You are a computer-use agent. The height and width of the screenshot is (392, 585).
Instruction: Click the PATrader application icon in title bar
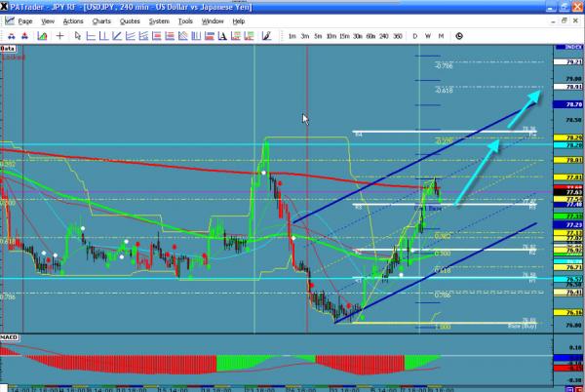pyautogui.click(x=4, y=7)
